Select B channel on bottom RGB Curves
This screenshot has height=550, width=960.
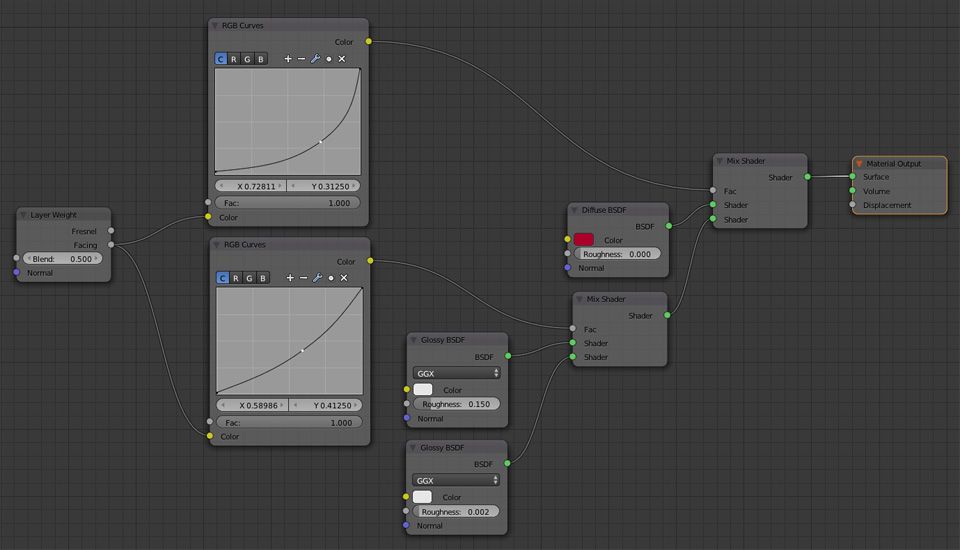pyautogui.click(x=263, y=277)
